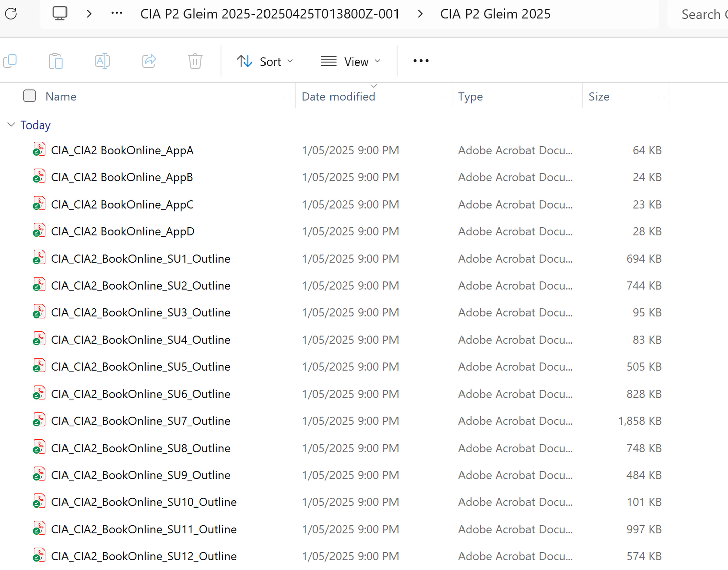
Task: Click the This PC monitor icon
Action: 60,14
